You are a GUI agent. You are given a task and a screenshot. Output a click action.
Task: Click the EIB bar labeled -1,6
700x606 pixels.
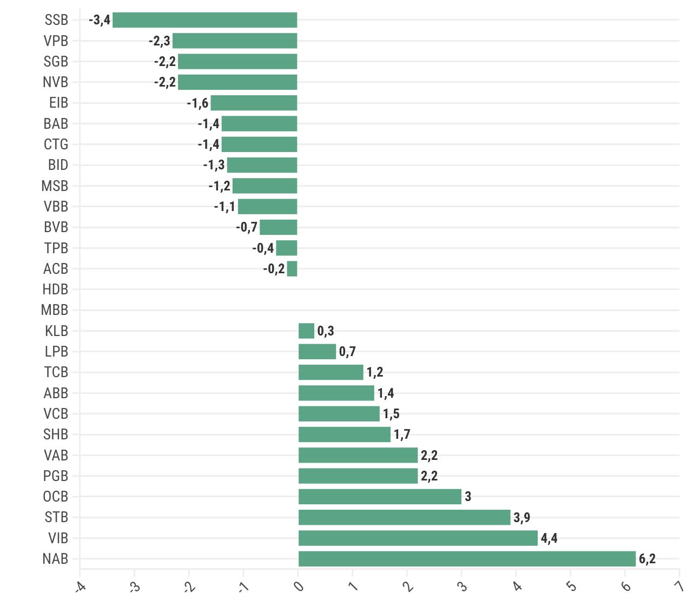tap(254, 103)
